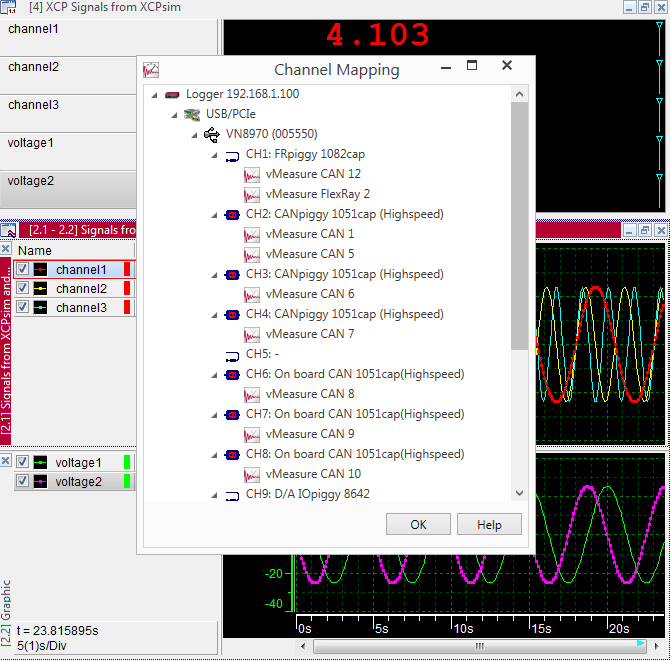This screenshot has width=670, height=660.
Task: Click the CH1 FRpiggy channel icon
Action: click(232, 156)
